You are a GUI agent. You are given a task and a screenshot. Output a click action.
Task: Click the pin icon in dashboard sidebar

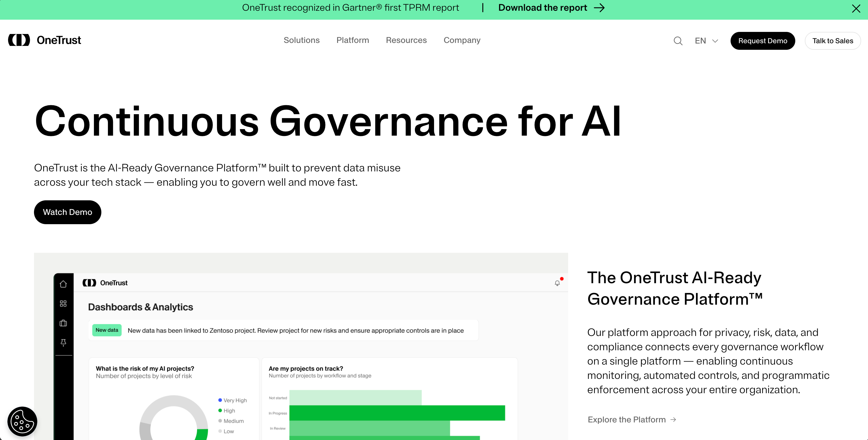63,343
